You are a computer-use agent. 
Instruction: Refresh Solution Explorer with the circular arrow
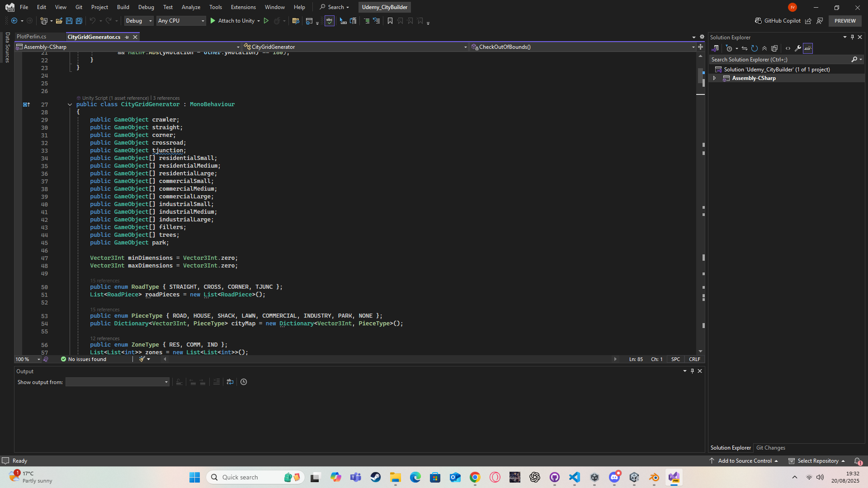pos(755,48)
